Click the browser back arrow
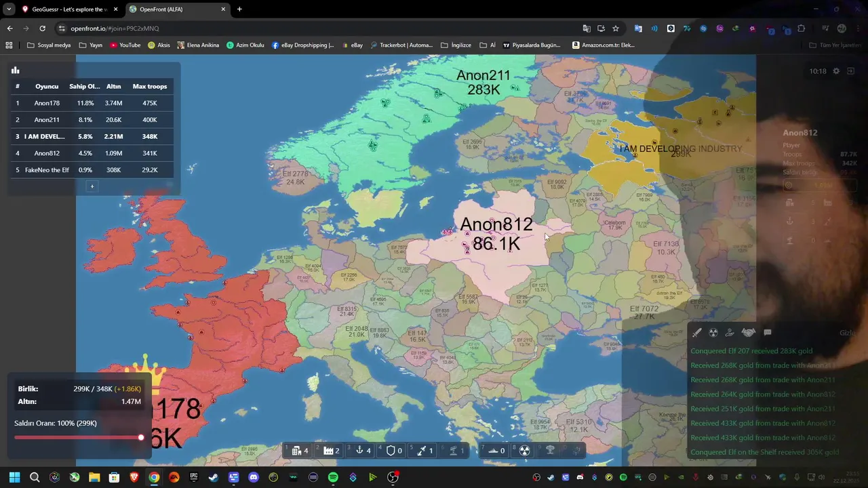The image size is (868, 488). point(9,28)
